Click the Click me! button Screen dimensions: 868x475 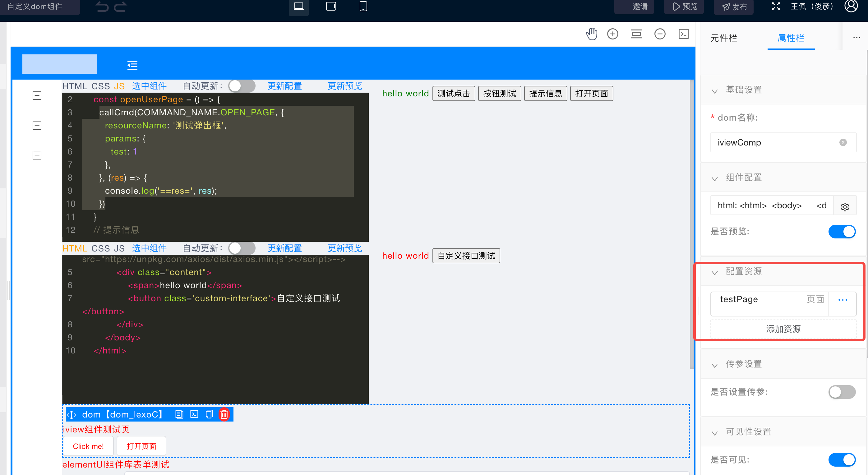tap(88, 446)
